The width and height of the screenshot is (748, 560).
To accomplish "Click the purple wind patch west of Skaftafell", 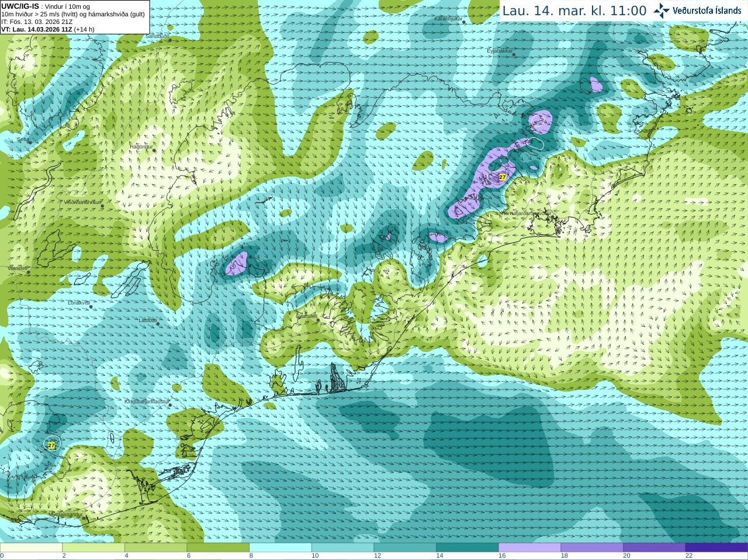I will 236,264.
